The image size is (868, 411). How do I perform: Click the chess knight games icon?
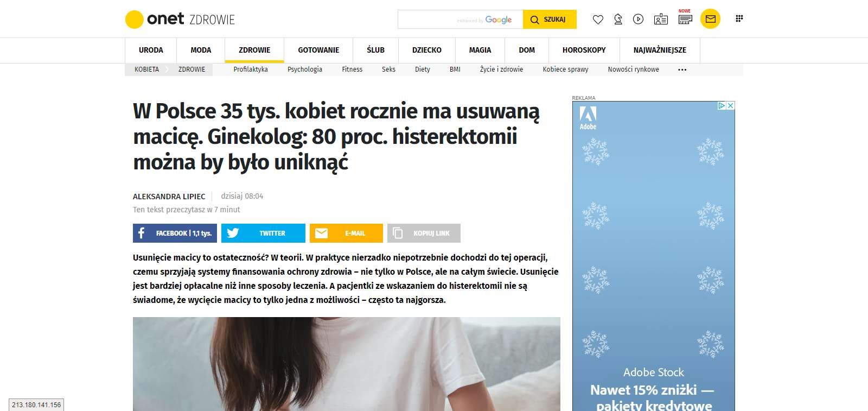pos(618,20)
